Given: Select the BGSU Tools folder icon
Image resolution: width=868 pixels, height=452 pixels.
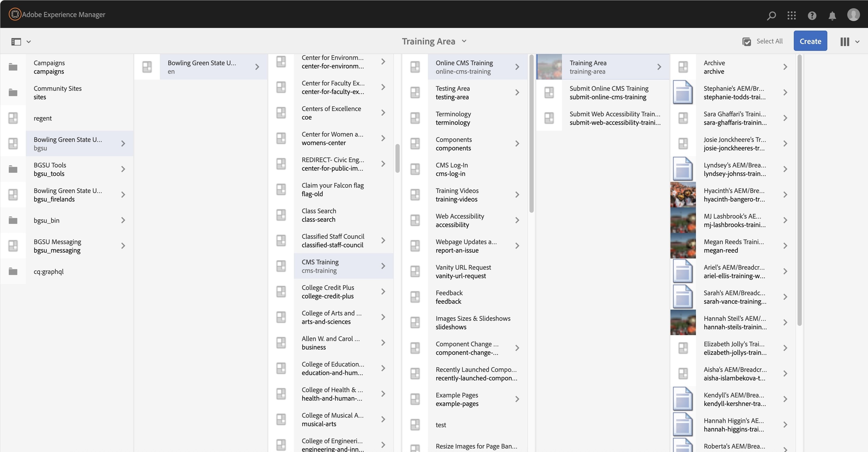Looking at the screenshot, I should pos(13,169).
